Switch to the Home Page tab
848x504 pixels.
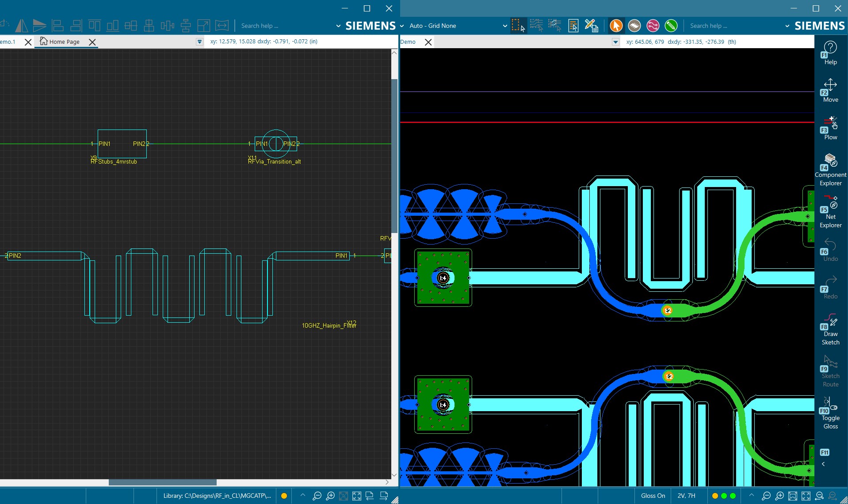coord(64,42)
